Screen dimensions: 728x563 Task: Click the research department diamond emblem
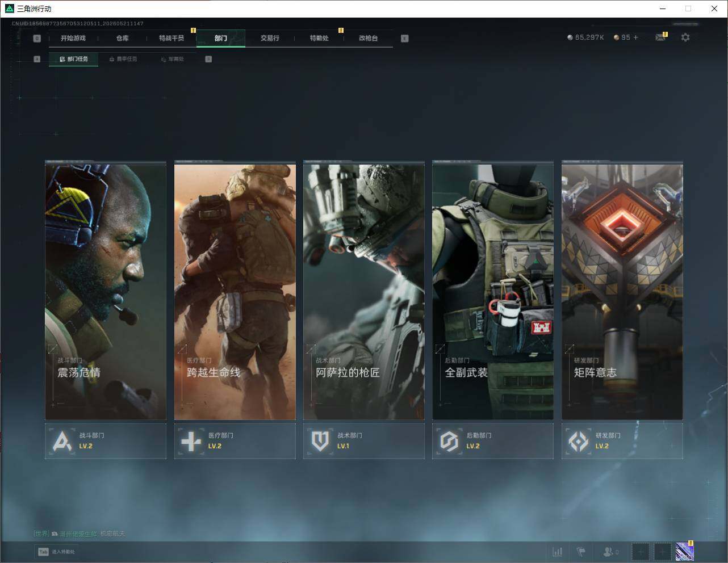tap(579, 441)
